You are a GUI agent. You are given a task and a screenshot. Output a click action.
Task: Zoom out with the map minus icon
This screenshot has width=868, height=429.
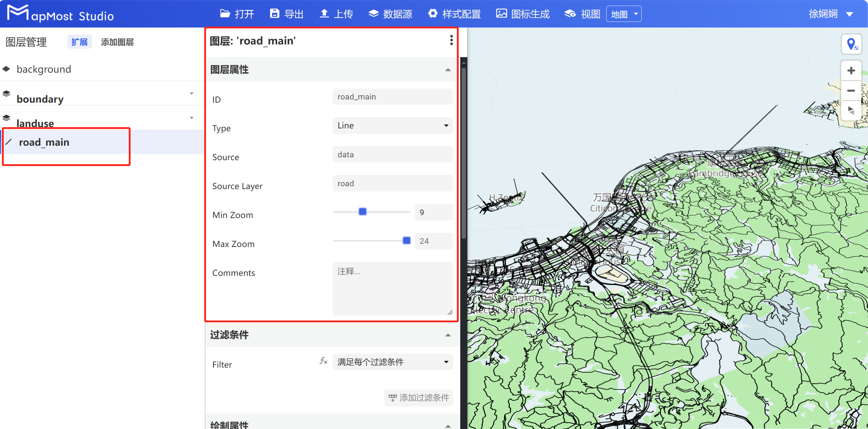pos(851,91)
